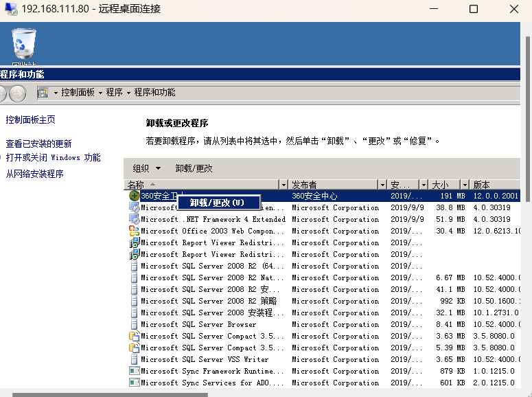
Task: Open the 组织 dropdown menu
Action: [147, 168]
